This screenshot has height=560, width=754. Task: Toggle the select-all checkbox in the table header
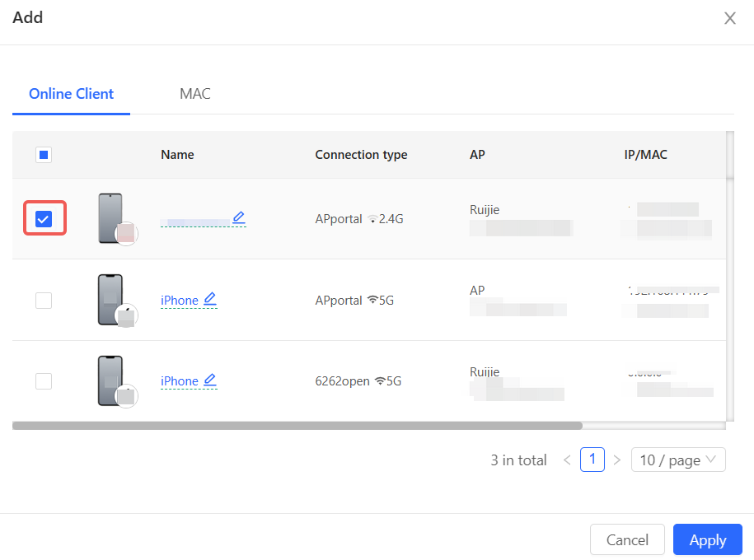[44, 155]
